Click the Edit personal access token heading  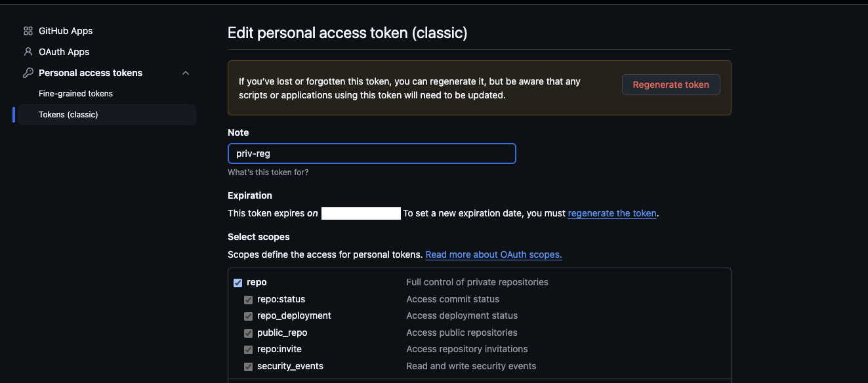(x=347, y=33)
